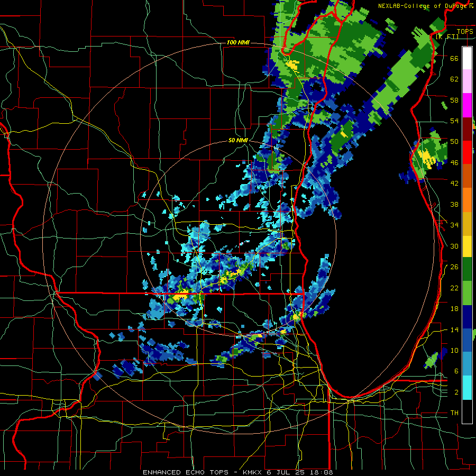Click the 50 NMI range ring label
Screen dimensions: 476x476
(x=238, y=141)
